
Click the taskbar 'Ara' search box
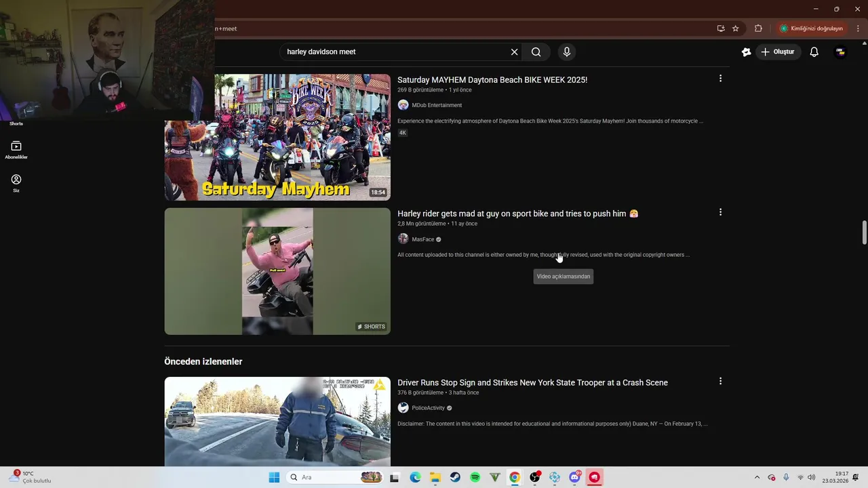coord(335,477)
